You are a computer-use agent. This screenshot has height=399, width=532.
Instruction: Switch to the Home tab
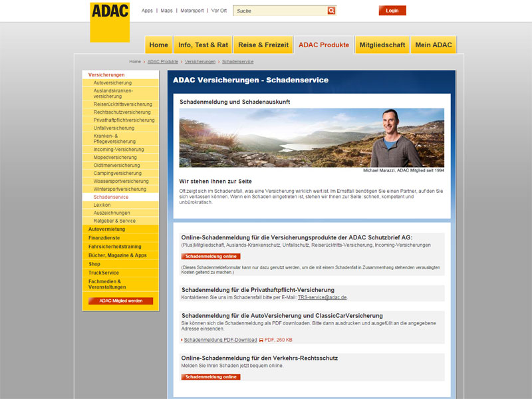pos(159,45)
